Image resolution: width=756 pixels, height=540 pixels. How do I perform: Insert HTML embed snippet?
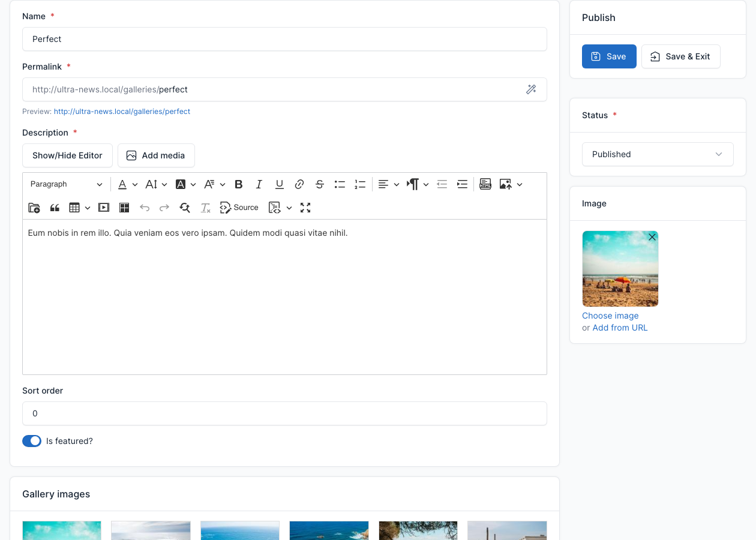[485, 184]
